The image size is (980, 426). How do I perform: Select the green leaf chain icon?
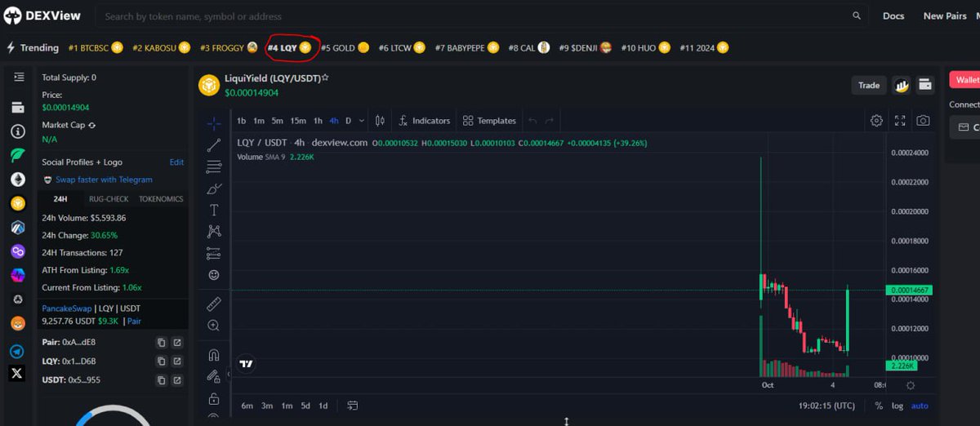[17, 155]
